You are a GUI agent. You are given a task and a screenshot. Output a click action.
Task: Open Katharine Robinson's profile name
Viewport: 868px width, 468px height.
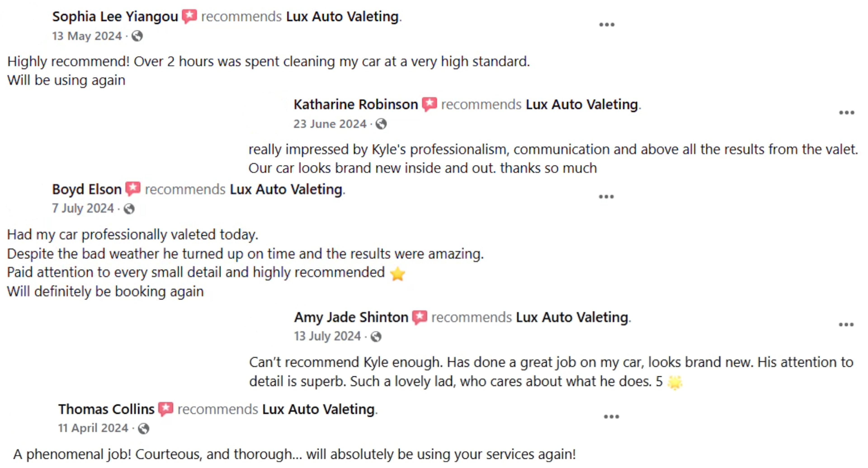pos(356,104)
